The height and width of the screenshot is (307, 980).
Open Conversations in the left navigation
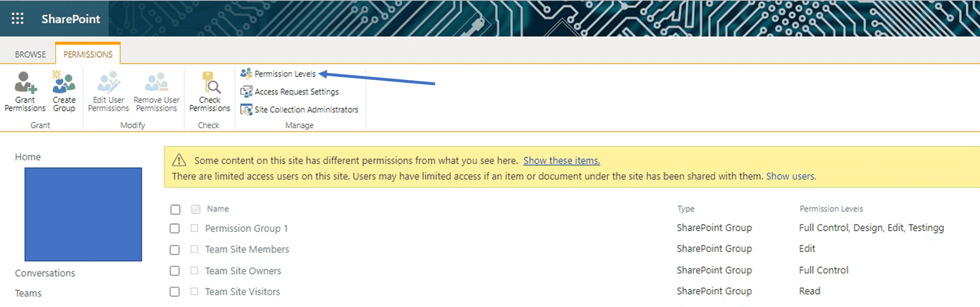[45, 273]
